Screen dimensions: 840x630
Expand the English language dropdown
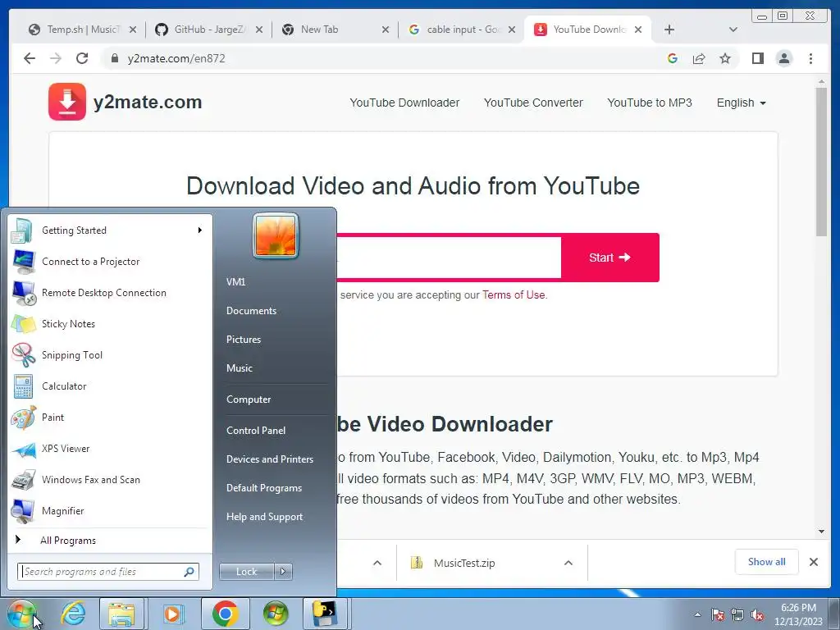click(x=741, y=103)
